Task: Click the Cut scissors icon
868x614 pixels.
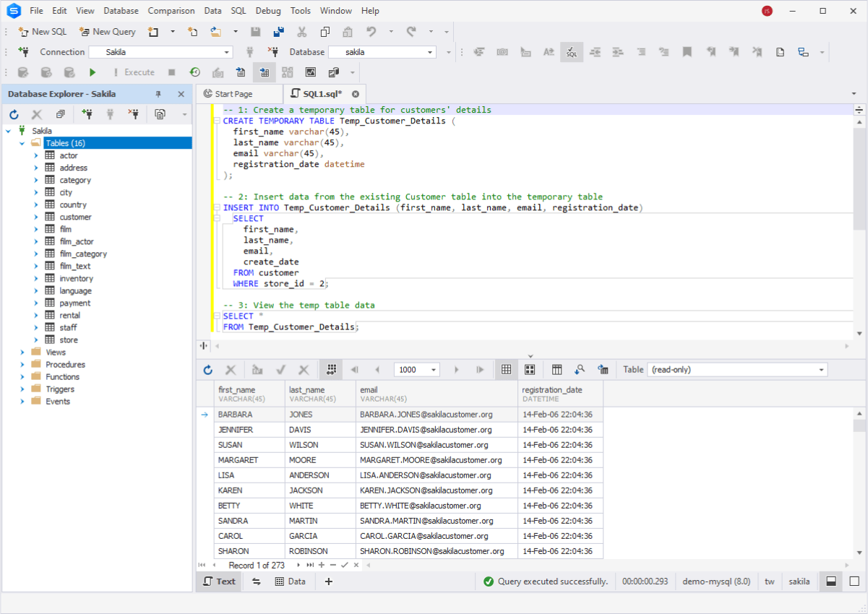Action: (x=302, y=32)
